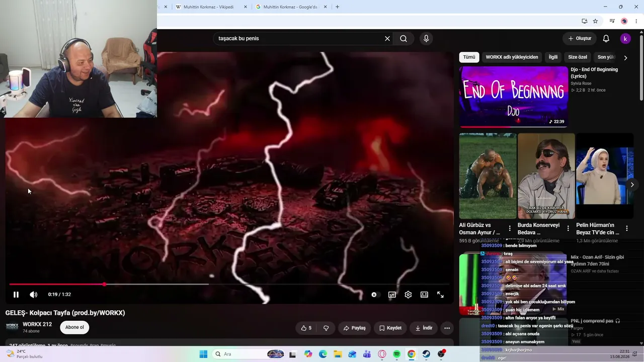Open options for Pelin Hürman'ın short
This screenshot has width=644, height=362.
coord(626,229)
